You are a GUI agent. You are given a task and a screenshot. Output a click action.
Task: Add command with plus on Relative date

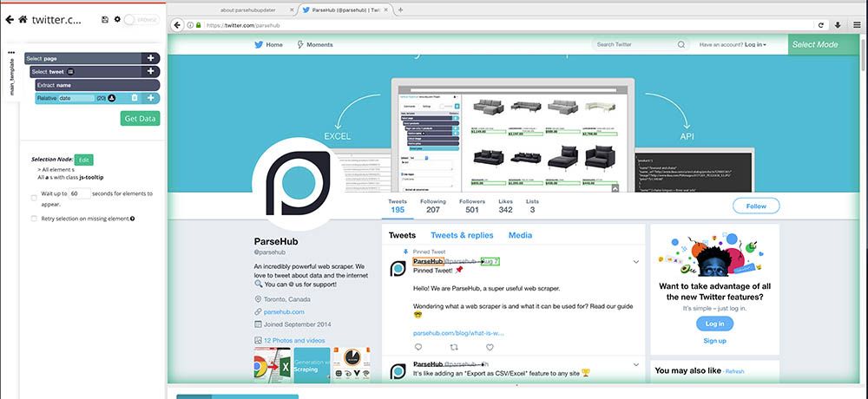tap(150, 98)
